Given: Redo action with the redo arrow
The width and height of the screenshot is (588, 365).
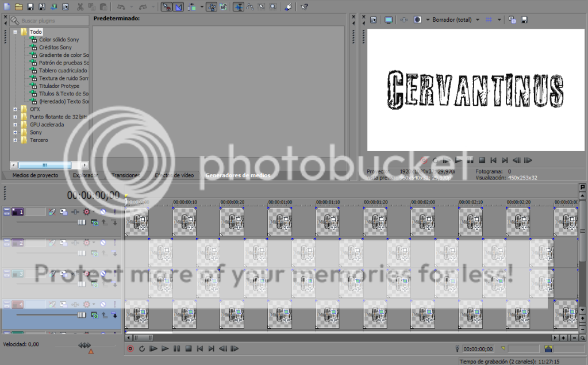Looking at the screenshot, I should coord(143,7).
